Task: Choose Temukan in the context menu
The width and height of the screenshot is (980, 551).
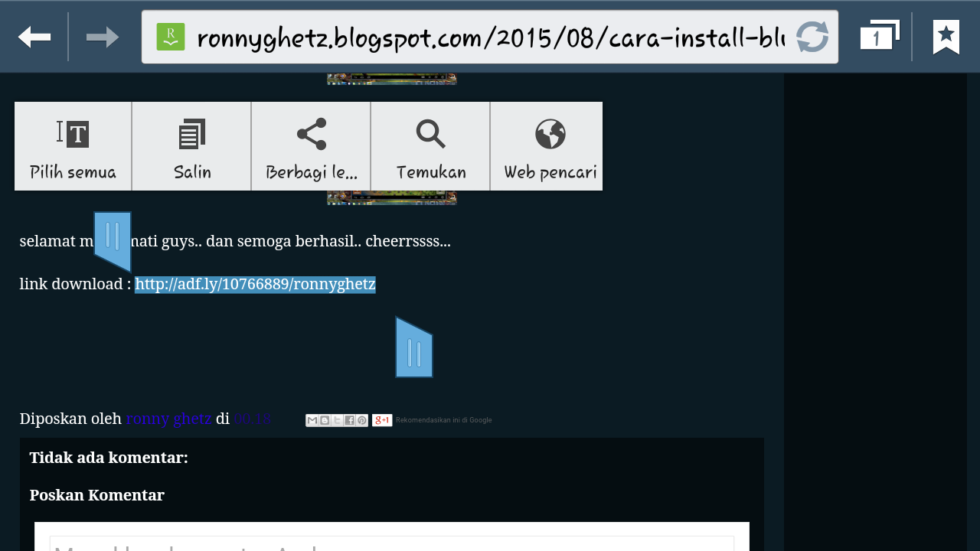Action: coord(430,171)
